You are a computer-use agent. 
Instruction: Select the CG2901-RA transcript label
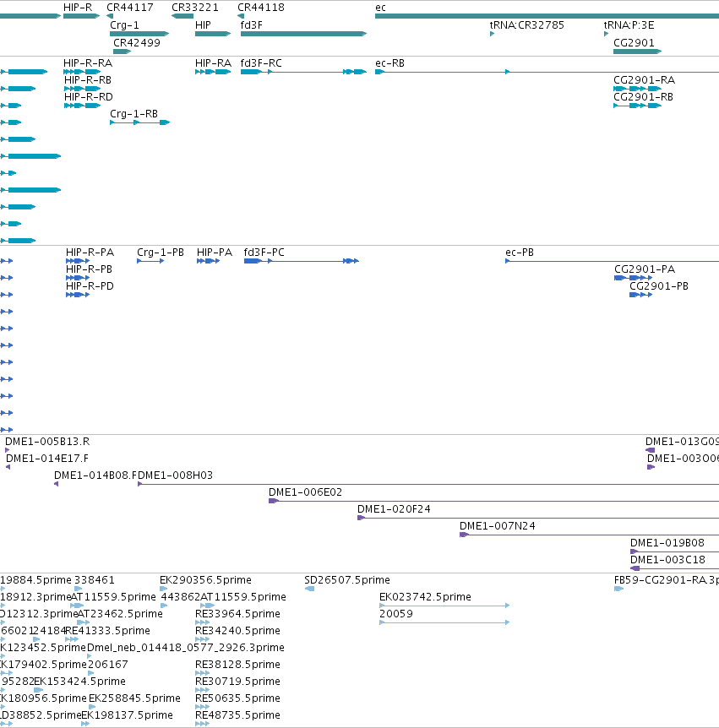[x=644, y=80]
